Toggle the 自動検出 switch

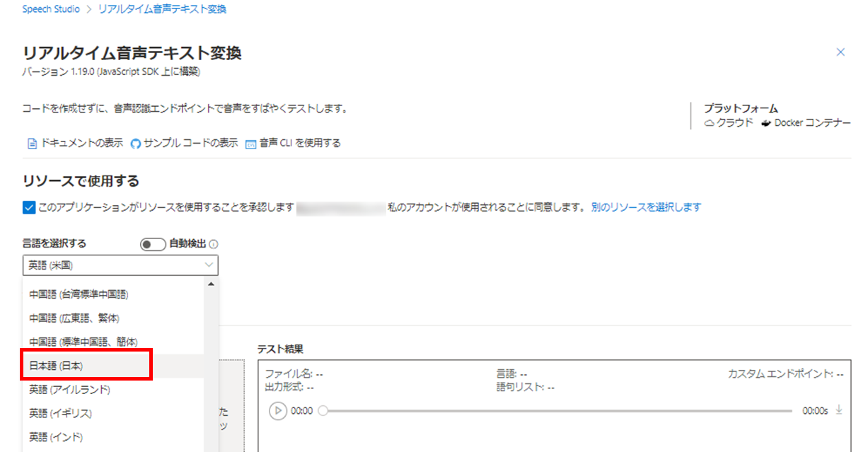[153, 244]
